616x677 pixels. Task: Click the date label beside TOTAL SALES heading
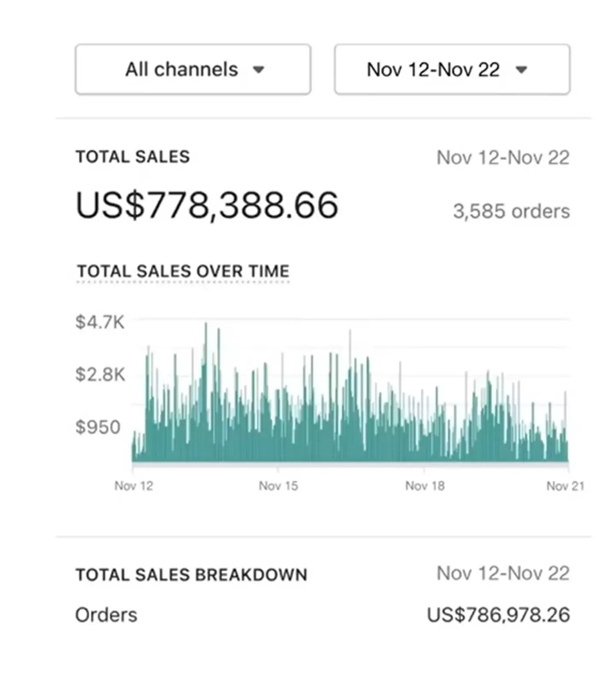point(503,158)
